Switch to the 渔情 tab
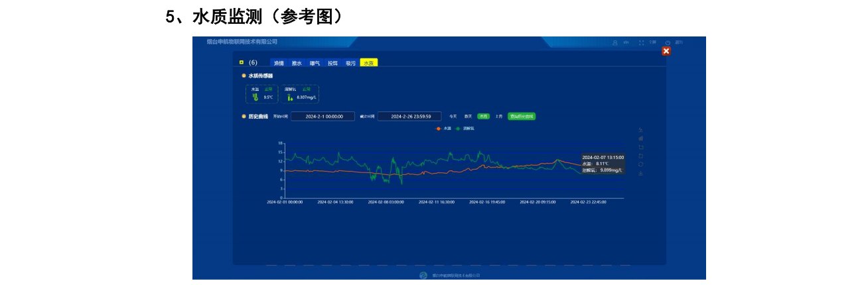The image size is (868, 285). 279,63
